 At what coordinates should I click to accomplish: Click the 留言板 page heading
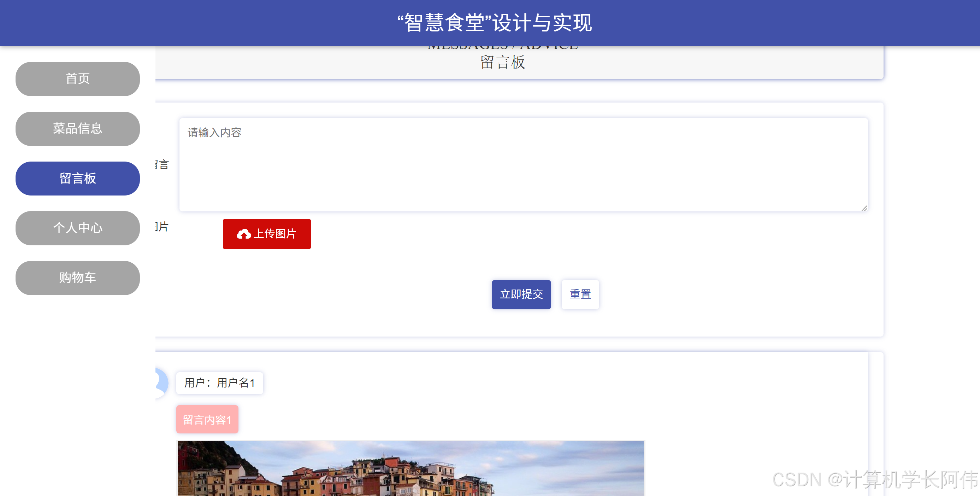pyautogui.click(x=503, y=63)
